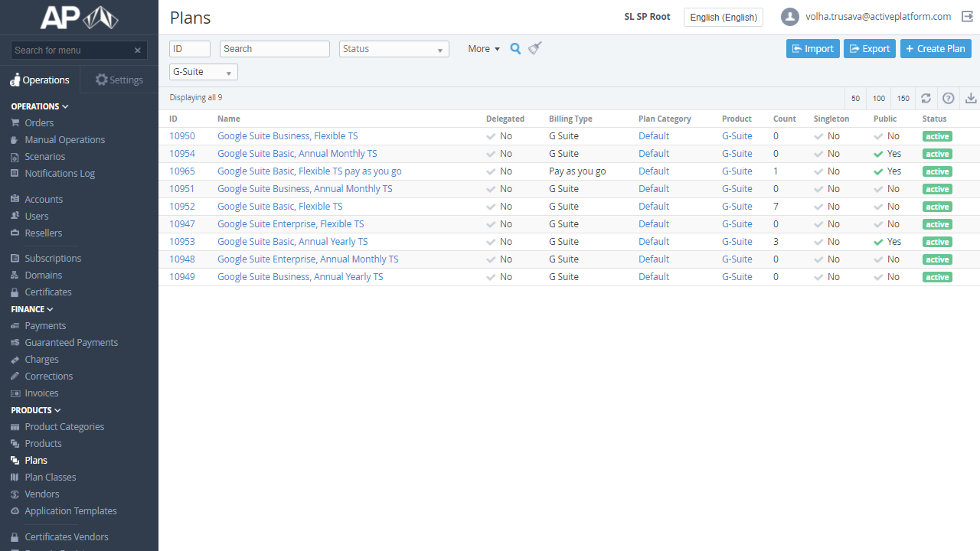Open Notifications Log
The image size is (980, 551).
click(60, 173)
